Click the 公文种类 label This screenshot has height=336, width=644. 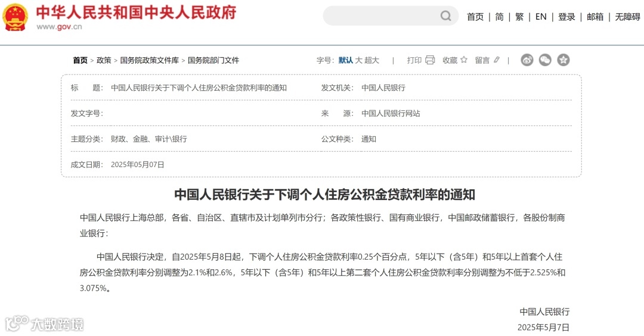[x=337, y=139]
